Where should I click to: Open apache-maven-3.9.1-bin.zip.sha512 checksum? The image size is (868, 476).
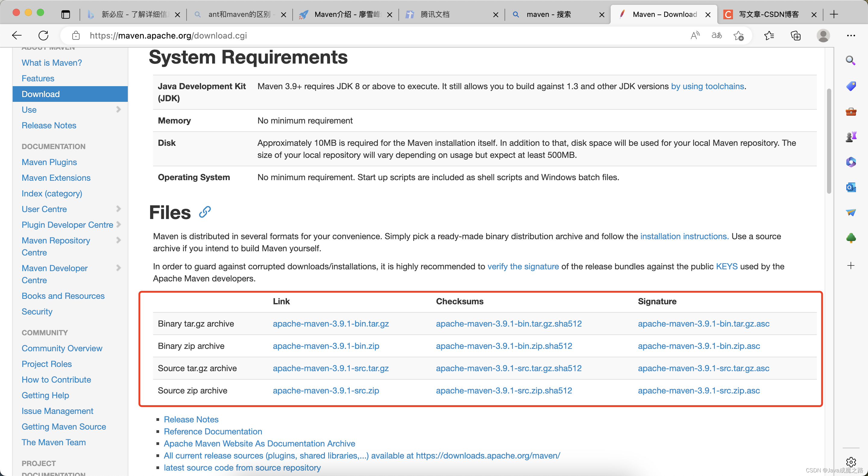click(504, 346)
